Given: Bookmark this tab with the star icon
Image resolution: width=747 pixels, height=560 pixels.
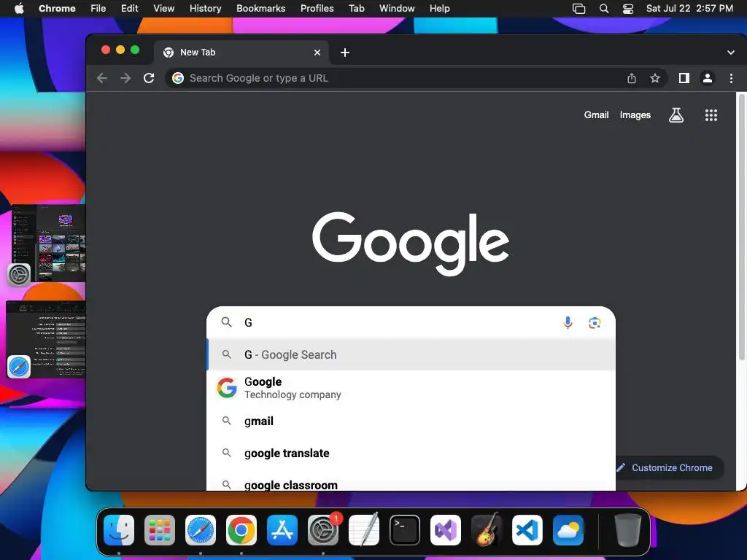Looking at the screenshot, I should coord(655,78).
